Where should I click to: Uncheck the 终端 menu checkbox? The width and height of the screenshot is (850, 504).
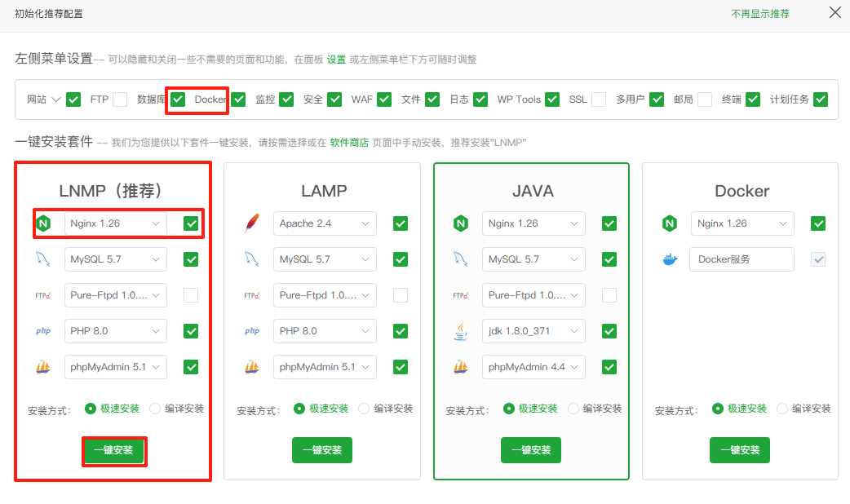point(753,99)
